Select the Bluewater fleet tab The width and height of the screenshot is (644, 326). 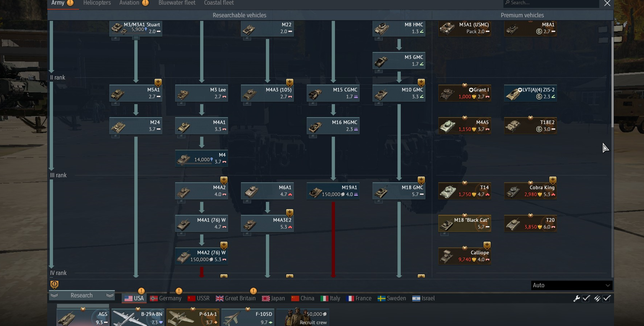(177, 3)
